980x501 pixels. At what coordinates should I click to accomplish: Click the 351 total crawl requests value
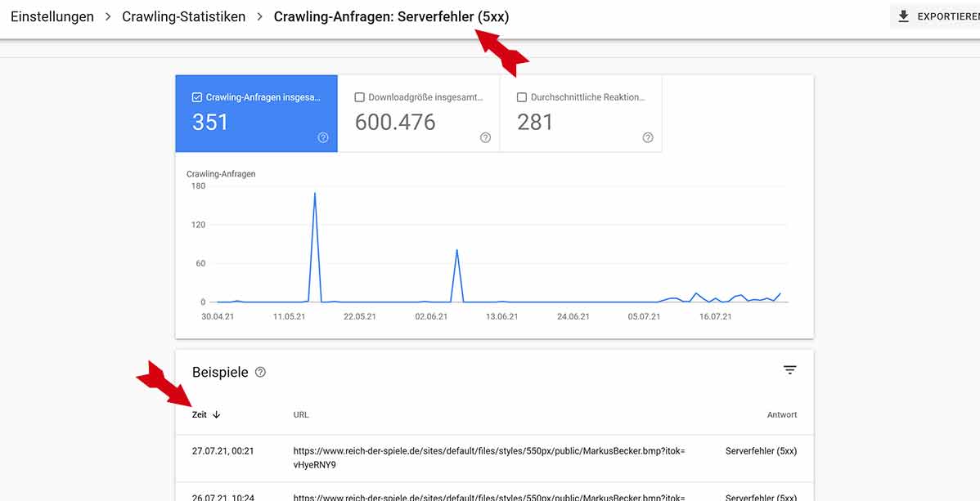(x=210, y=122)
